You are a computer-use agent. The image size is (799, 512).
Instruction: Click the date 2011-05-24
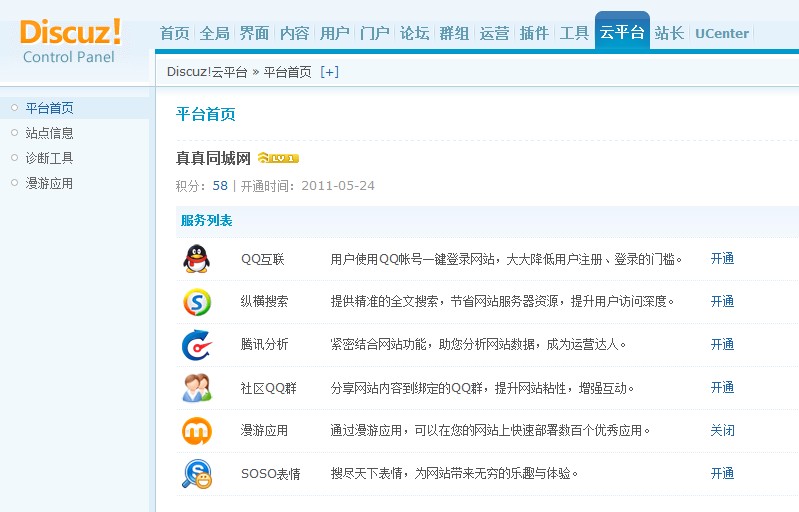pos(338,185)
